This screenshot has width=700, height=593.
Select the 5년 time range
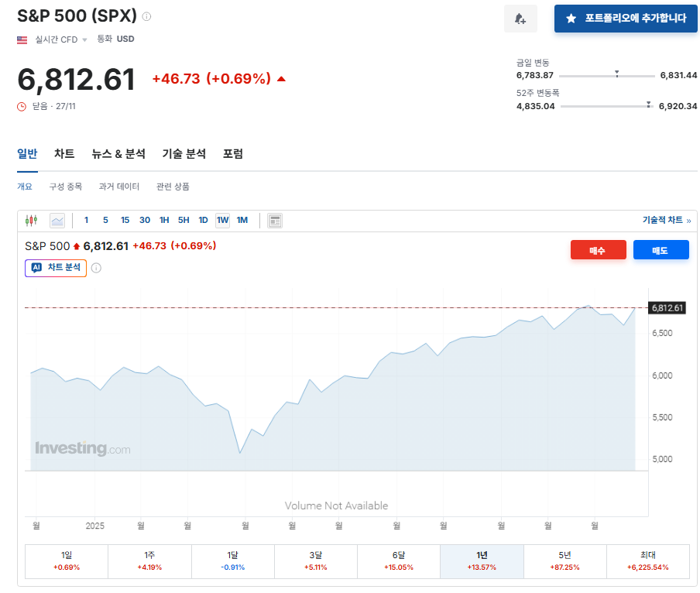tap(564, 561)
